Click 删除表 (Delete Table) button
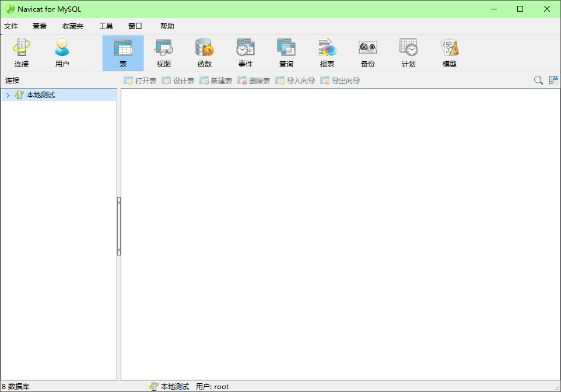 254,81
